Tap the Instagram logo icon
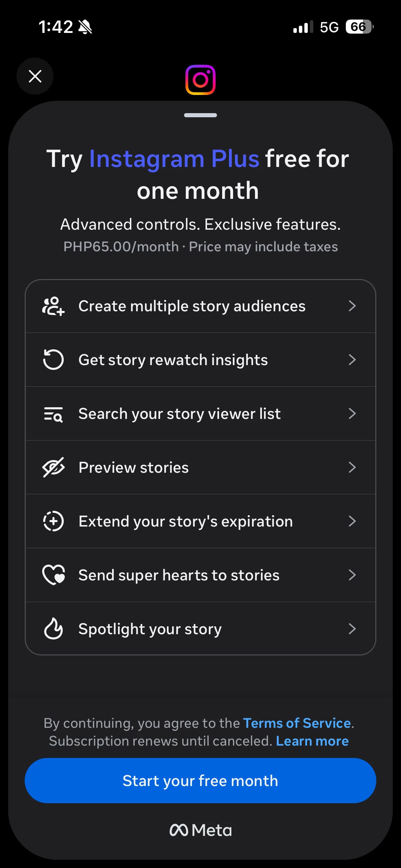Image resolution: width=401 pixels, height=868 pixels. click(x=200, y=80)
